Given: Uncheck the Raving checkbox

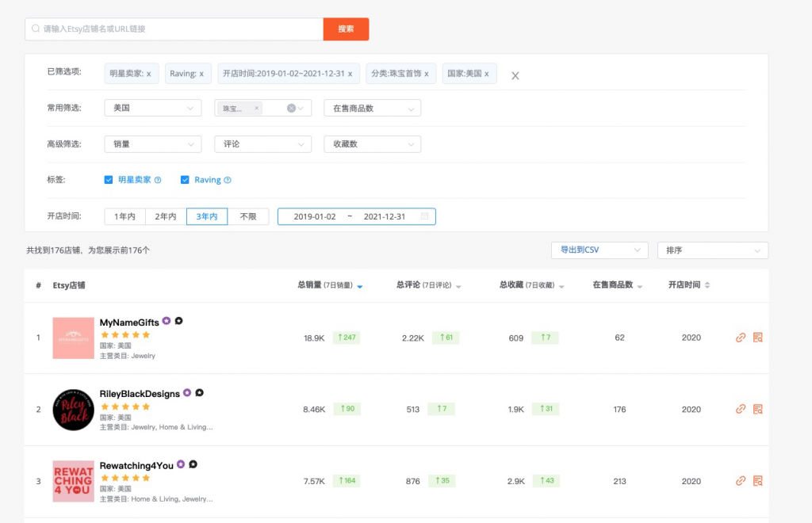Looking at the screenshot, I should [185, 180].
